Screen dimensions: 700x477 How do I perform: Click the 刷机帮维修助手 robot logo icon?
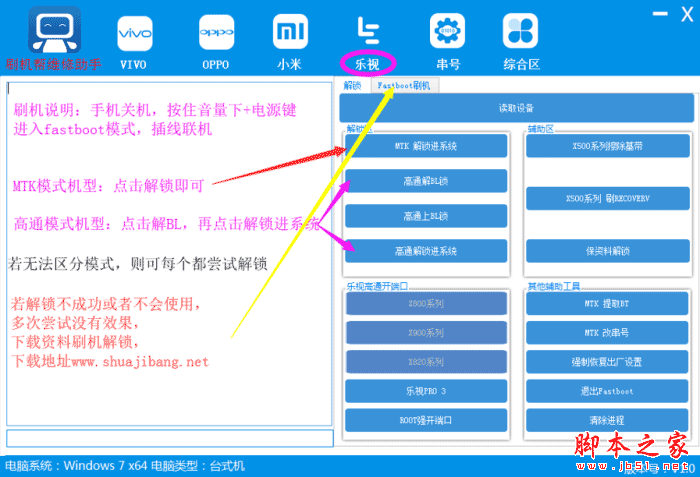(x=54, y=30)
